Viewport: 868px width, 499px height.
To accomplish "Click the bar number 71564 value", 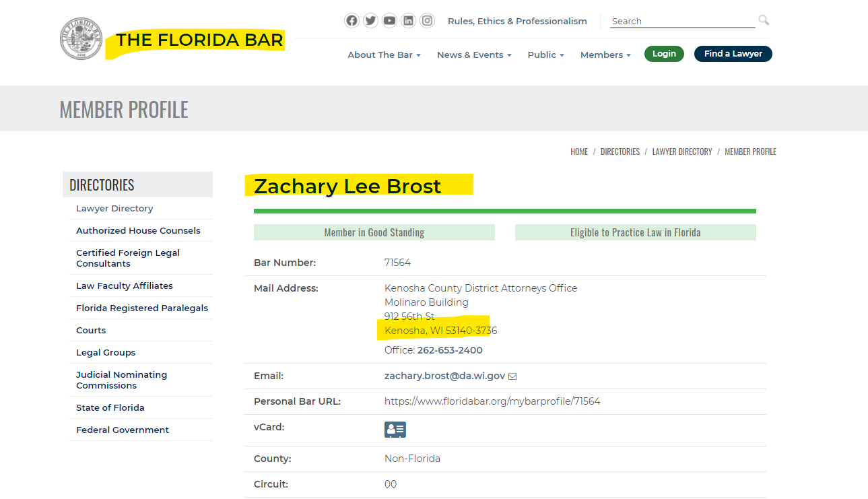I will pyautogui.click(x=397, y=263).
